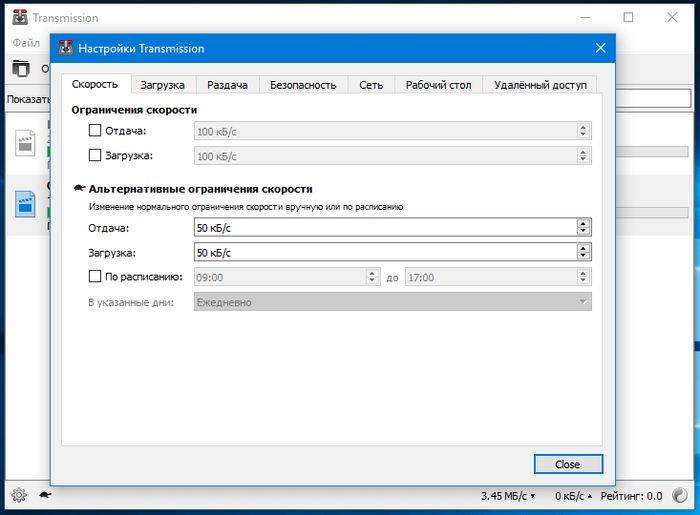The image size is (700, 515).
Task: Open the Удалённый доступ tab
Action: click(539, 85)
